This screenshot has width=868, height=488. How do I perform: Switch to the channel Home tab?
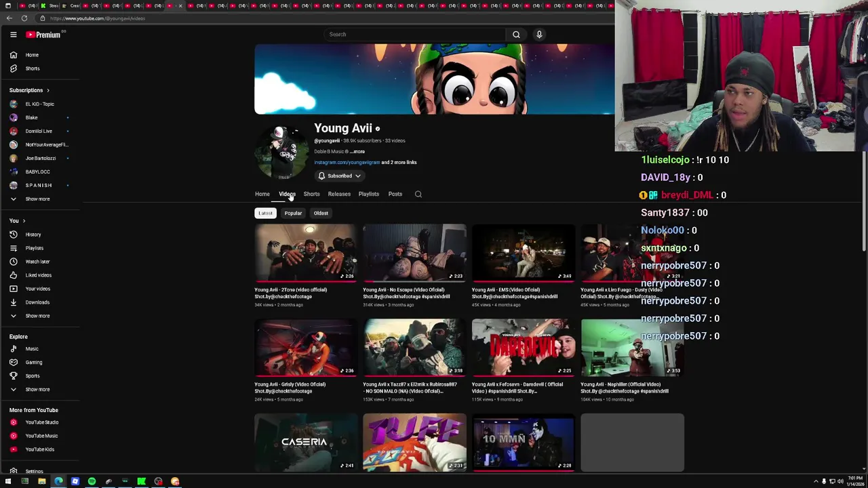[262, 195]
